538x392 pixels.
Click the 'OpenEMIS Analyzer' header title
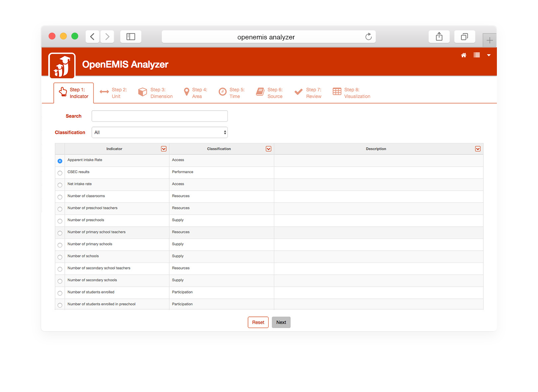[x=125, y=64]
